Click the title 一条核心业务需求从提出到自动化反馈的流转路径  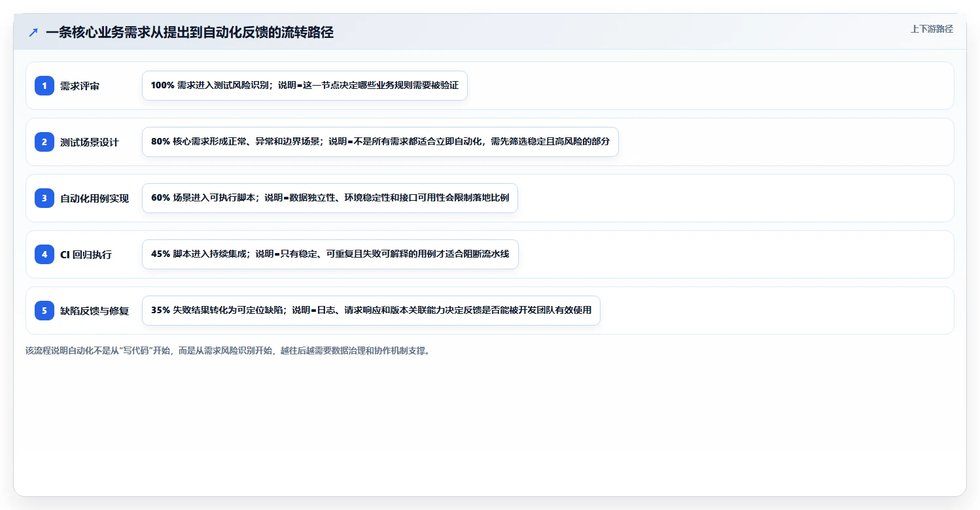pyautogui.click(x=190, y=33)
